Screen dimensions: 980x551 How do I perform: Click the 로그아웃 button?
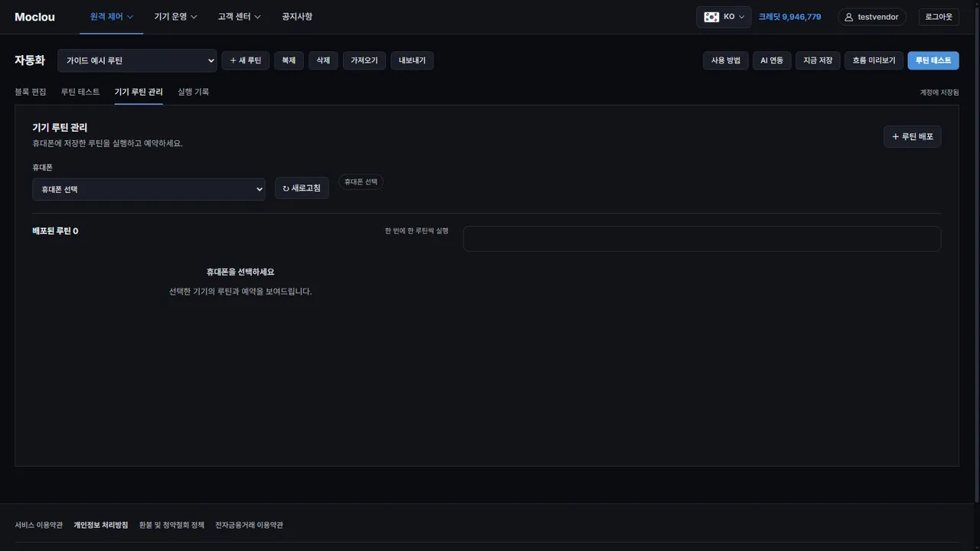[939, 17]
